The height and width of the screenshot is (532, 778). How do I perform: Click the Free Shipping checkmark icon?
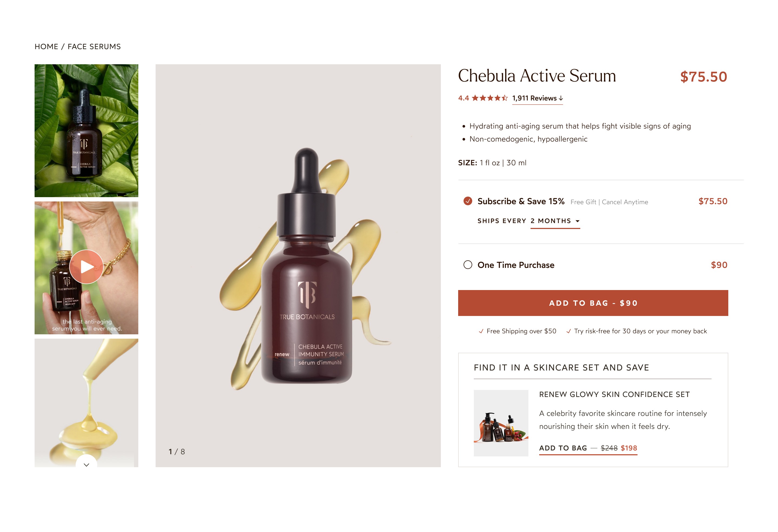click(x=481, y=331)
